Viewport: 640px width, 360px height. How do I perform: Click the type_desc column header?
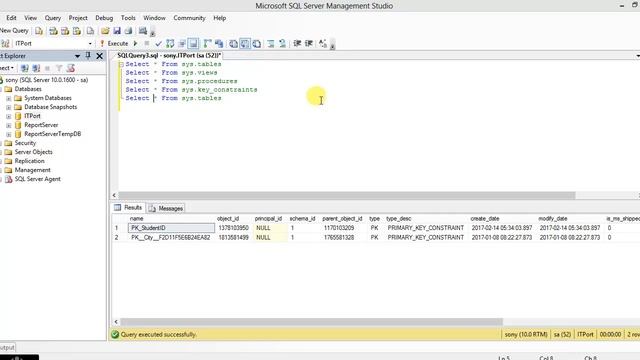[x=398, y=219]
